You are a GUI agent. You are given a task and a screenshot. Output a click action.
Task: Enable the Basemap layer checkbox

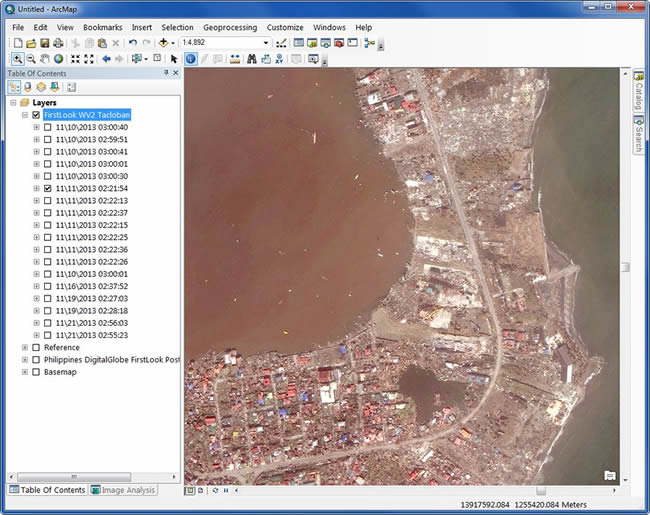pos(36,371)
